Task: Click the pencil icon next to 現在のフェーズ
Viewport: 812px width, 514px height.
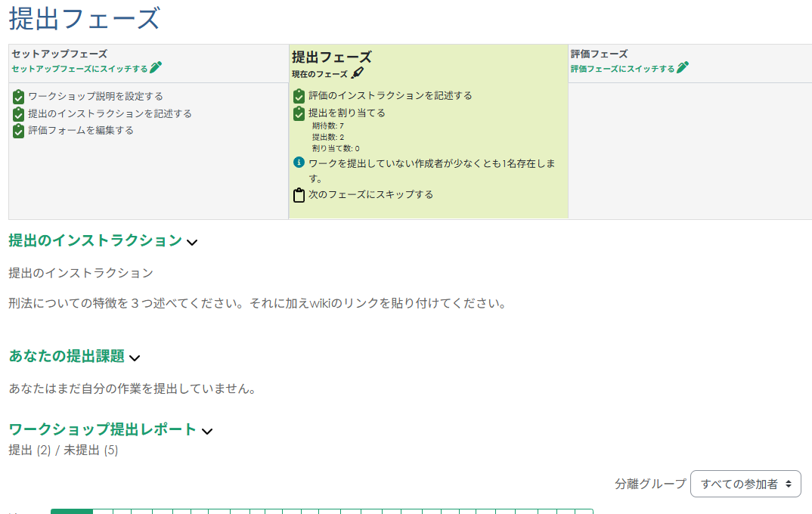Action: (358, 73)
